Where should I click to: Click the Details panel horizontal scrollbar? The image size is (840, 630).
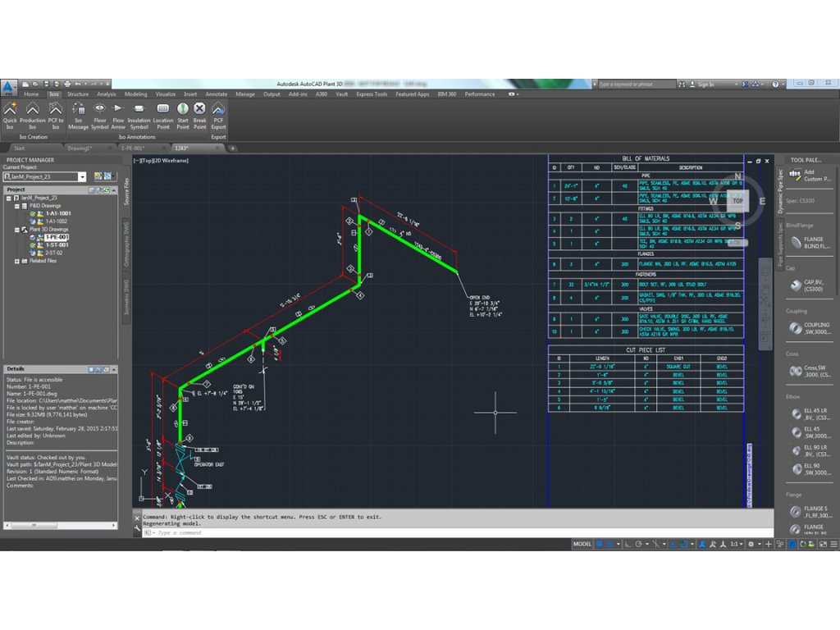click(61, 526)
